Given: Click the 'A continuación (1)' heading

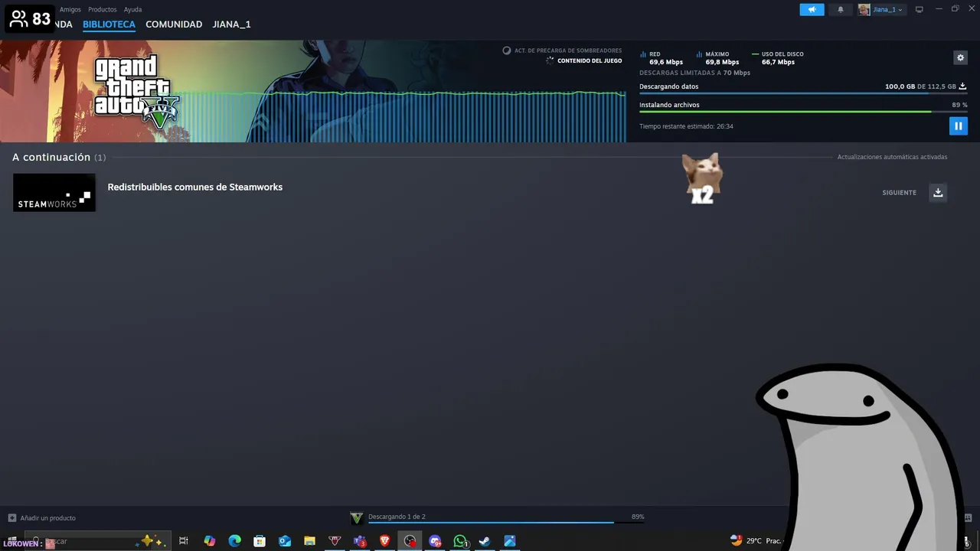Looking at the screenshot, I should (59, 157).
